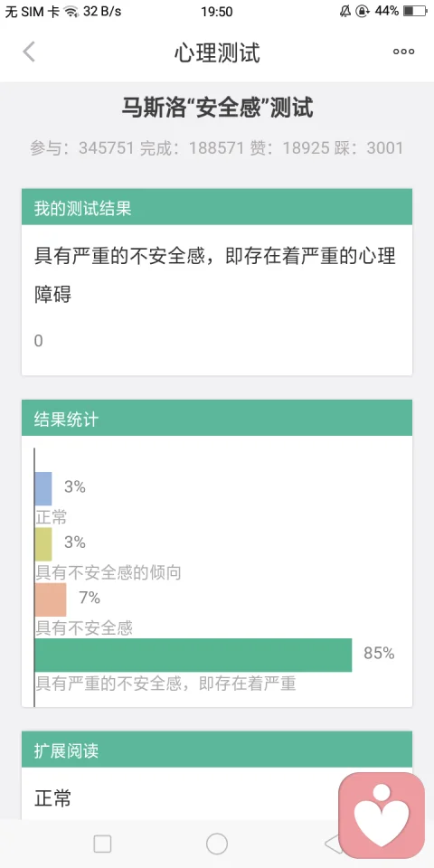Open the 正常 entry under 扩展阅读
434x868 pixels.
[x=52, y=798]
